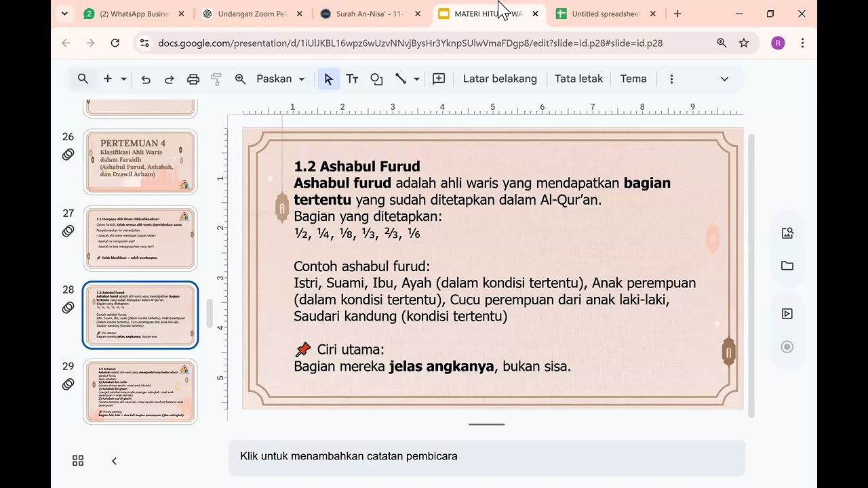Reload the page
The image size is (868, 488).
tap(115, 43)
